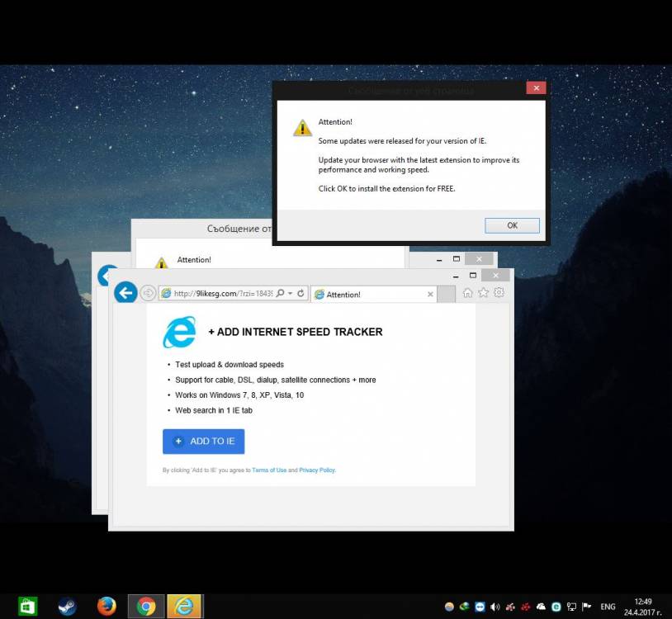Click 'Web search in 1 IE tab' text

tap(214, 410)
